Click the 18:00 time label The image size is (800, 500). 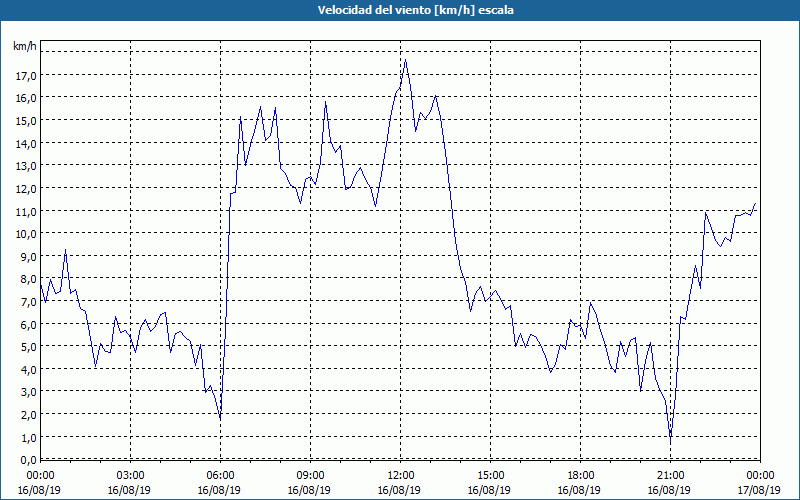click(581, 476)
